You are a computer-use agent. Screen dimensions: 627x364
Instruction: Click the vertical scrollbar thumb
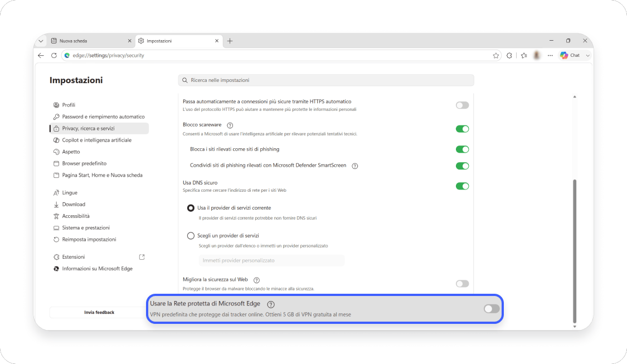[x=575, y=251]
